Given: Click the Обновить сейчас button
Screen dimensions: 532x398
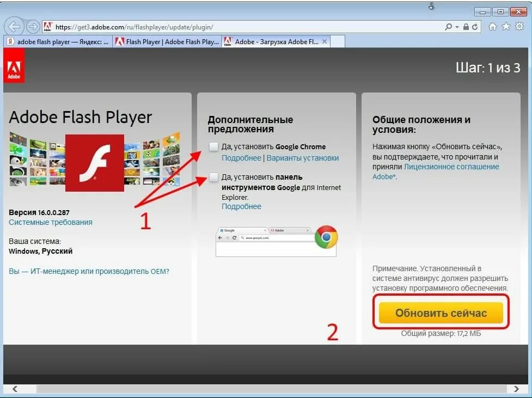Looking at the screenshot, I should (x=441, y=313).
